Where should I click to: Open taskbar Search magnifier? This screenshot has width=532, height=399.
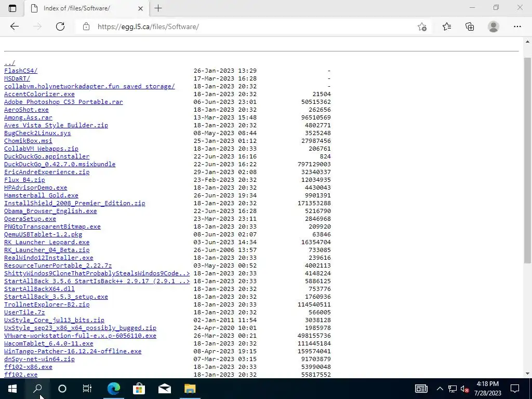tap(37, 389)
